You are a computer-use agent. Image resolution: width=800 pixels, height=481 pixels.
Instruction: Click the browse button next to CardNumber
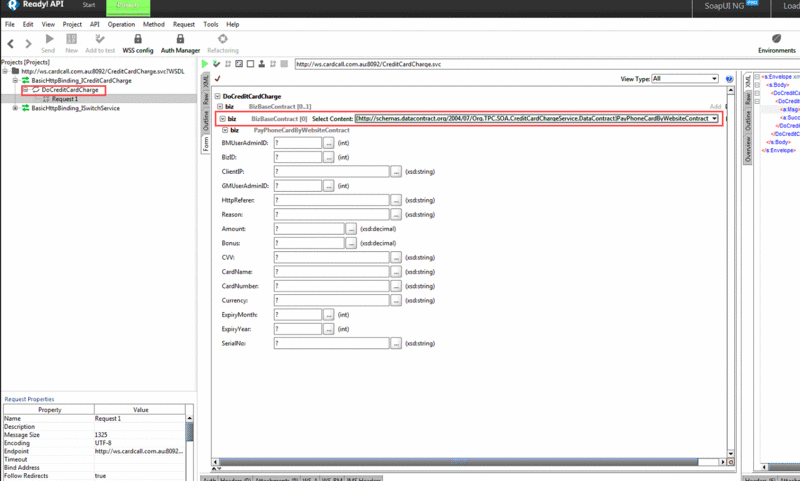(x=397, y=286)
